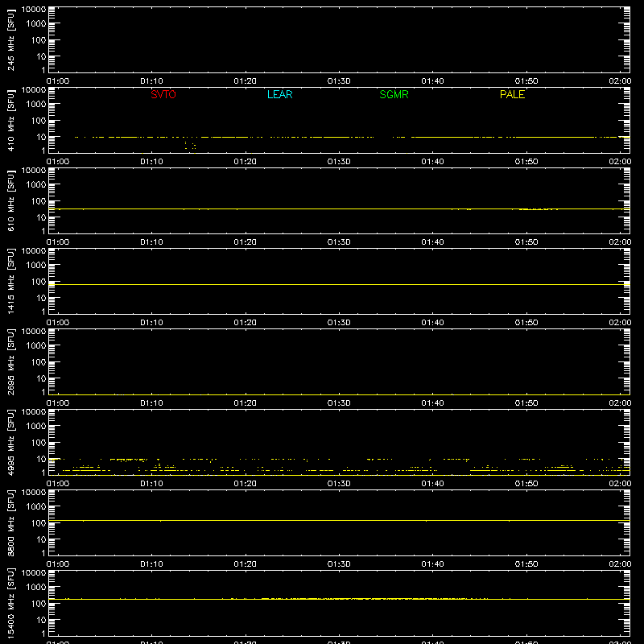Select the 2695 MHz [SFU] axis label

(10, 361)
